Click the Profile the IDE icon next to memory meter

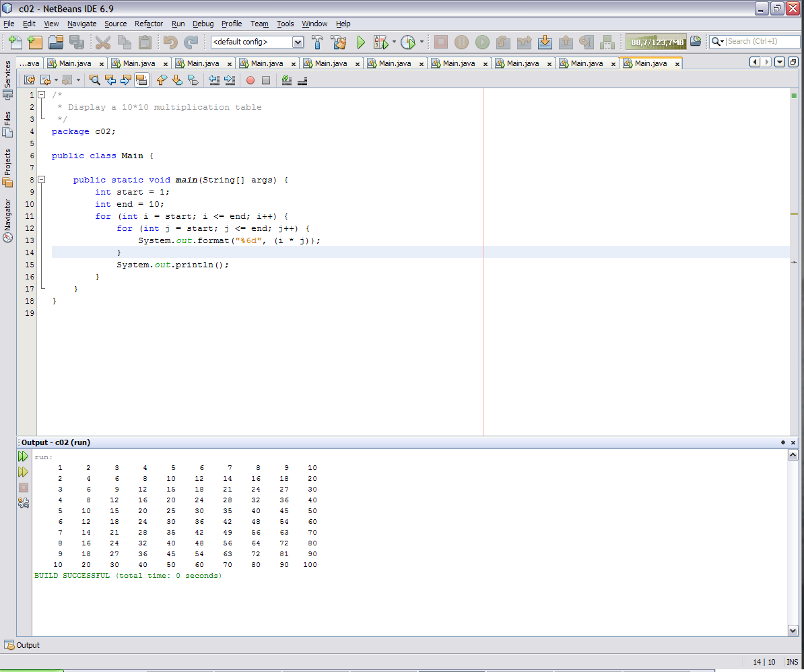click(x=696, y=42)
